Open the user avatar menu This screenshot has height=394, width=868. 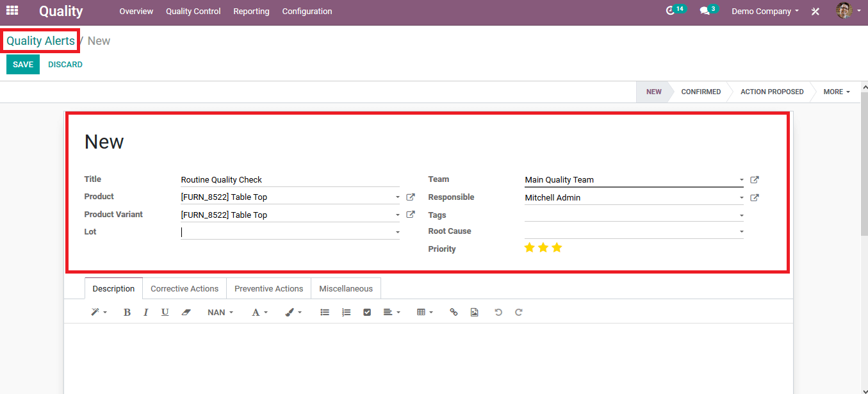(x=848, y=11)
